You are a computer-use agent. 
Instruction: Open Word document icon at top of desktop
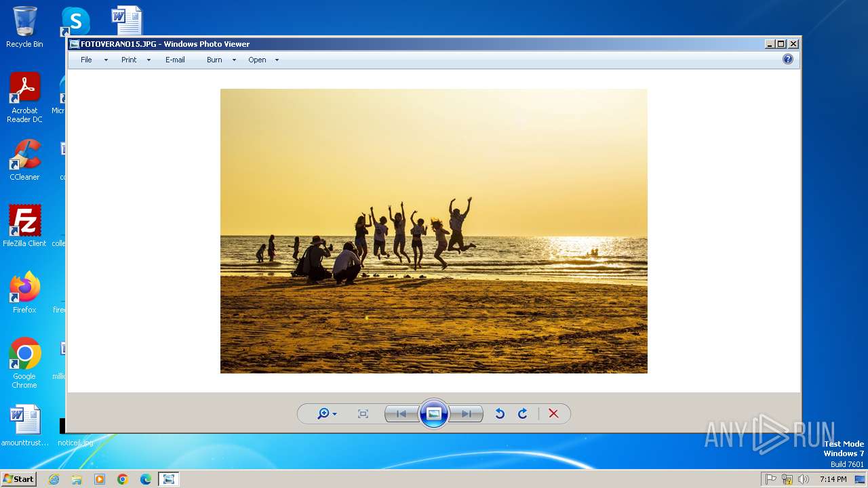[x=127, y=20]
